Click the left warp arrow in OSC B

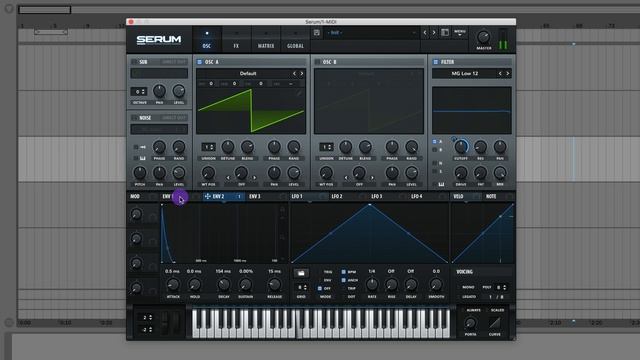[x=346, y=178]
